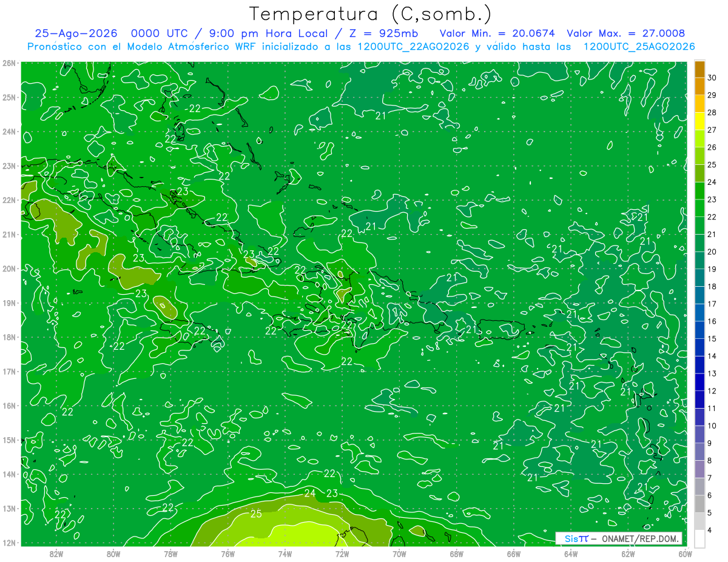Image resolution: width=728 pixels, height=562 pixels.
Task: Click the "72W" longitude label
Action: click(342, 554)
